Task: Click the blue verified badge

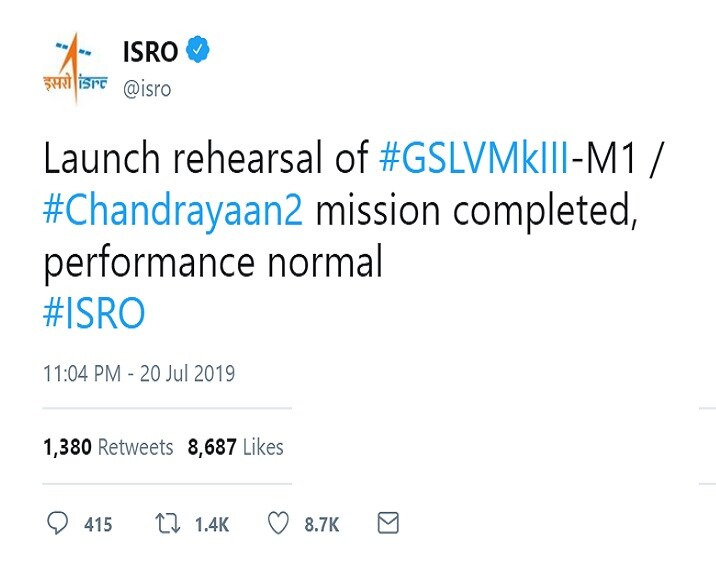Action: pos(199,50)
